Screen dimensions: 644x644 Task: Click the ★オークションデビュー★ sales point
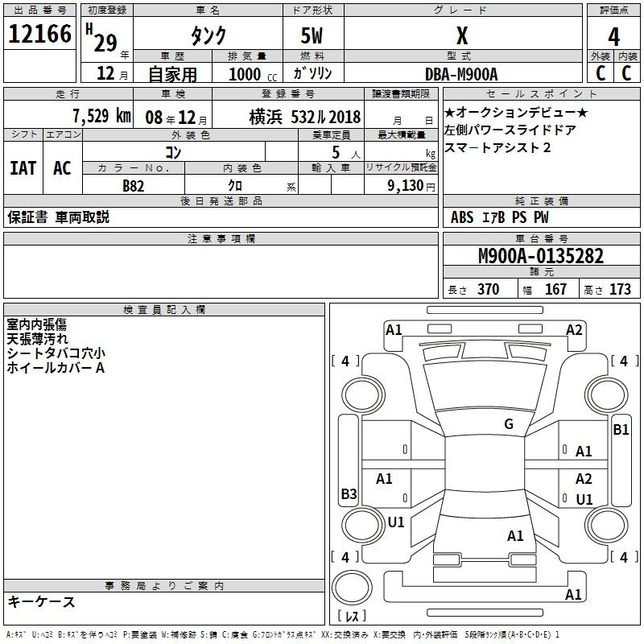pos(516,112)
